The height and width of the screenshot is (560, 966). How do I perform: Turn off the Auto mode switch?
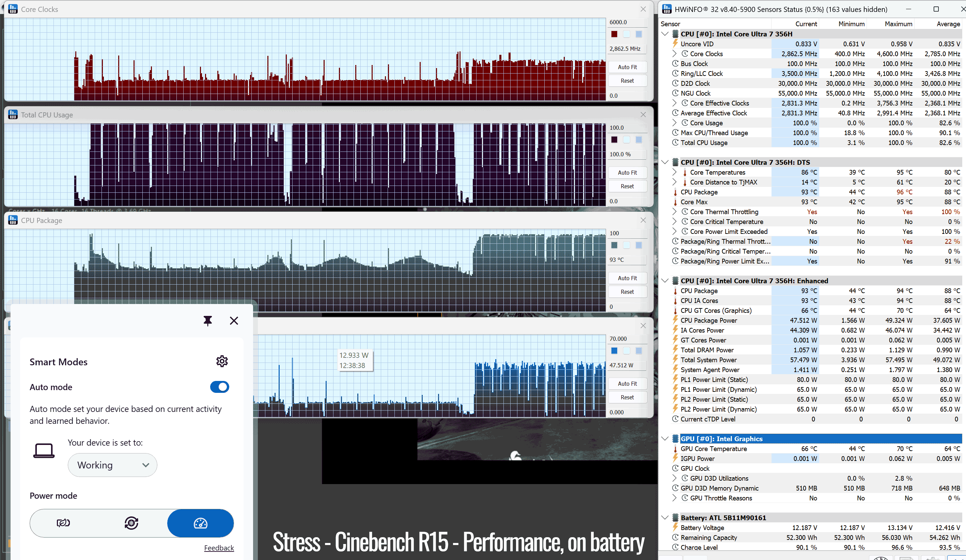point(220,387)
